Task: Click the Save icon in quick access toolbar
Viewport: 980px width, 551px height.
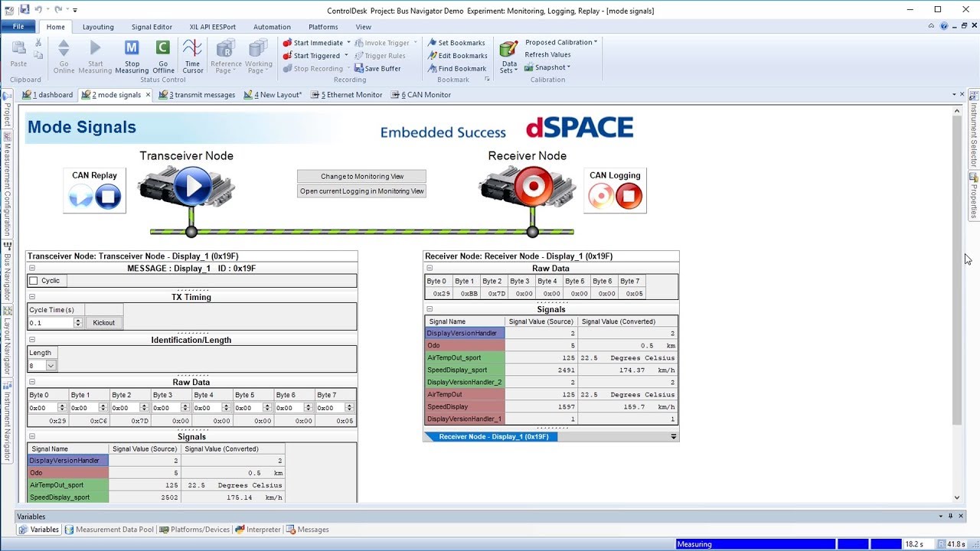Action: (24, 9)
